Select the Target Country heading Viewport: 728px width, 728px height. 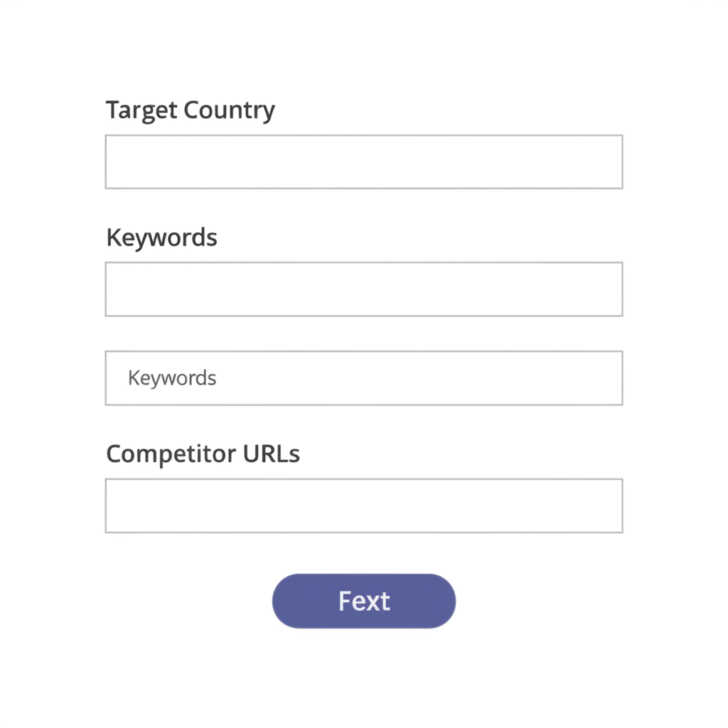190,111
